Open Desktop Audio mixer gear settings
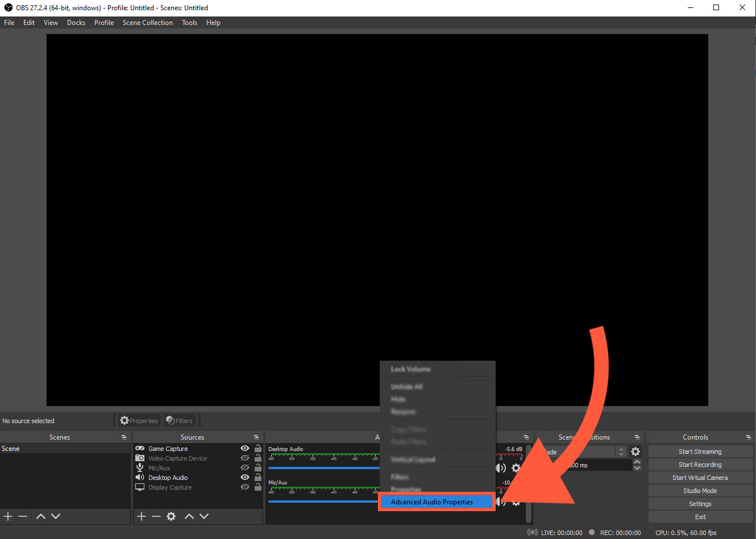 point(516,468)
